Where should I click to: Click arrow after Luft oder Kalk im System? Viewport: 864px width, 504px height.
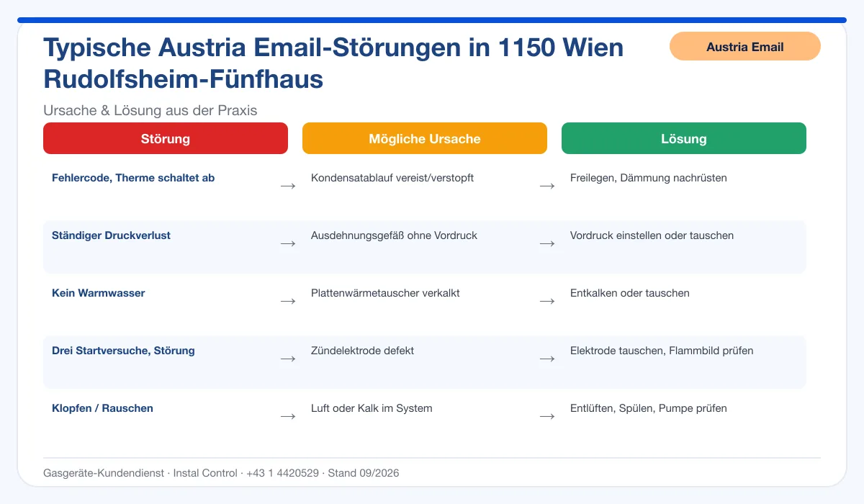click(x=547, y=416)
